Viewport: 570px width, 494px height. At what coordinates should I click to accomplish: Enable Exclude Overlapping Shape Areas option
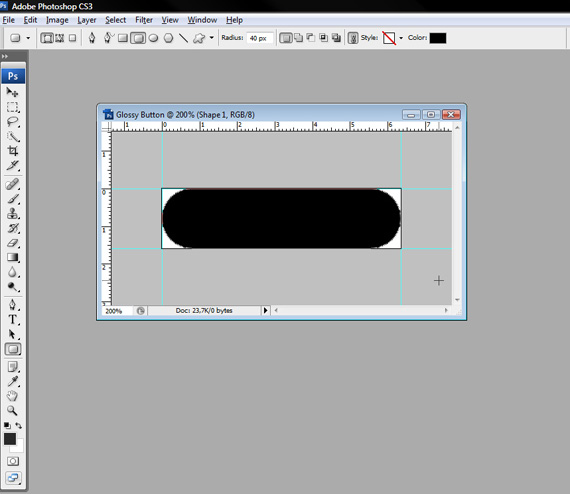(x=336, y=38)
